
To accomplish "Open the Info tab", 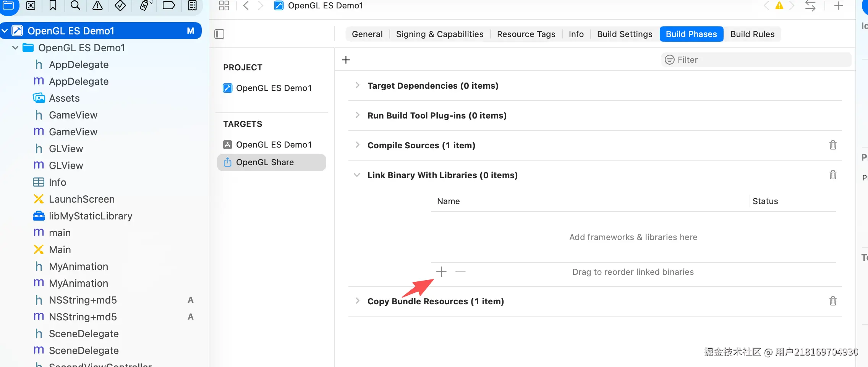I will (576, 34).
